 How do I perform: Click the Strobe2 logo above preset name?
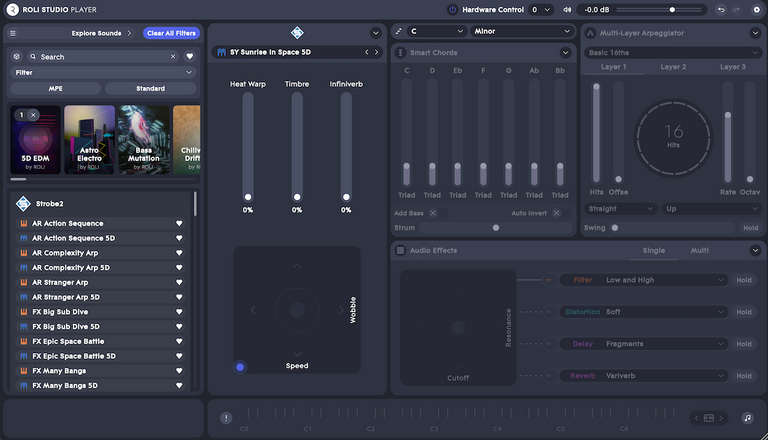pos(297,33)
